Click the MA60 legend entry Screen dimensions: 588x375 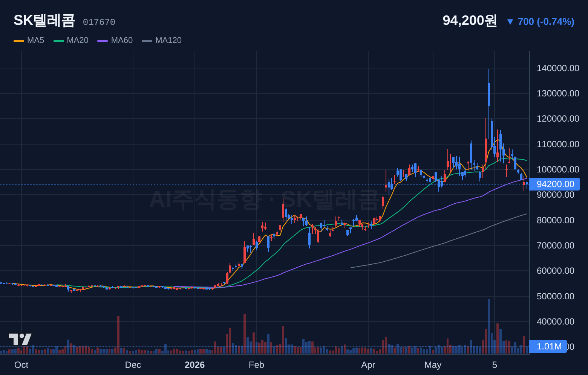pyautogui.click(x=115, y=40)
